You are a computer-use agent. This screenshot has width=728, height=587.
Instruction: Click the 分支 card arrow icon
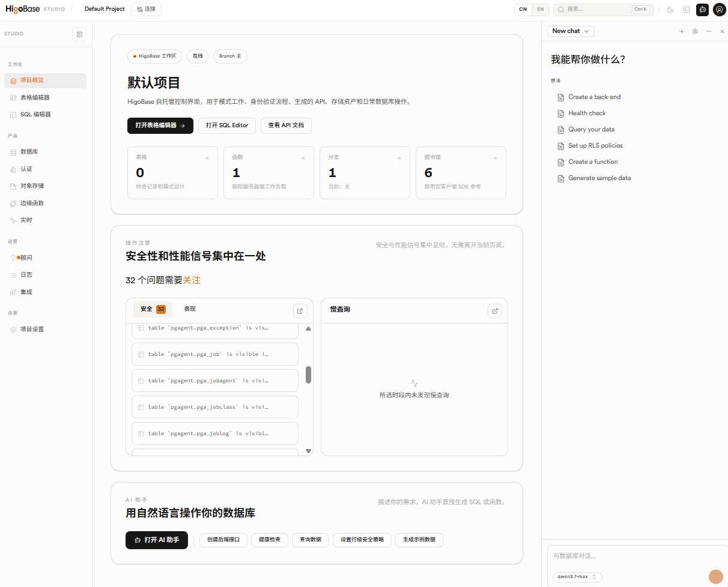pyautogui.click(x=399, y=158)
